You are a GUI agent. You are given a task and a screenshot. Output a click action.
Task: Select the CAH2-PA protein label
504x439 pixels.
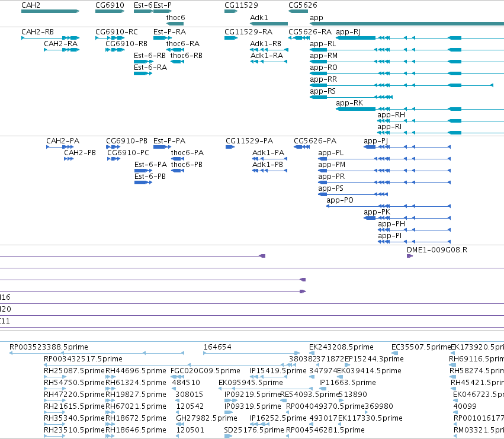[63, 141]
